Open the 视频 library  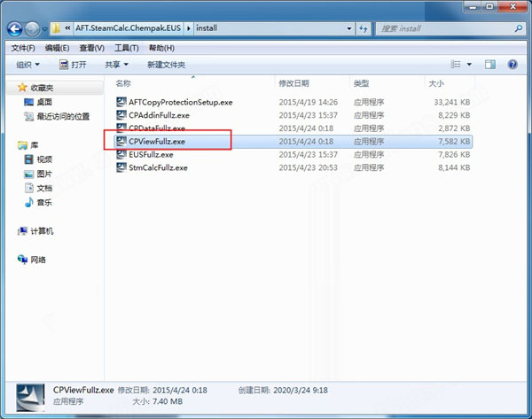click(x=44, y=159)
